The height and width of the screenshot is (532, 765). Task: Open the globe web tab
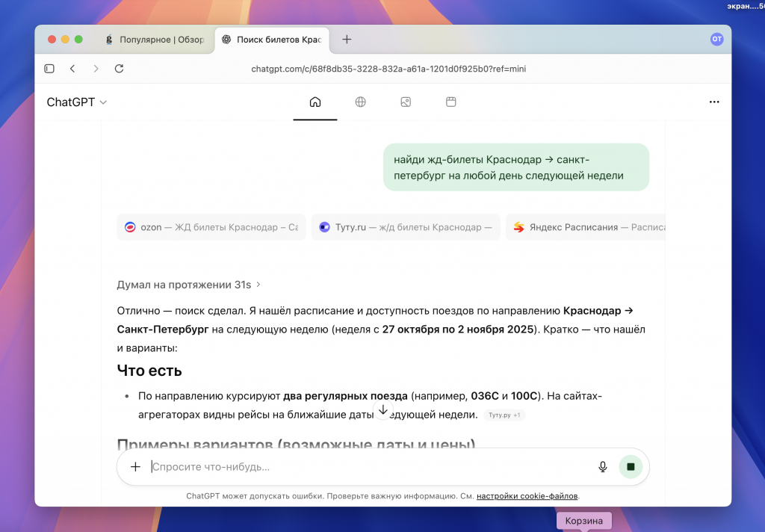point(361,102)
